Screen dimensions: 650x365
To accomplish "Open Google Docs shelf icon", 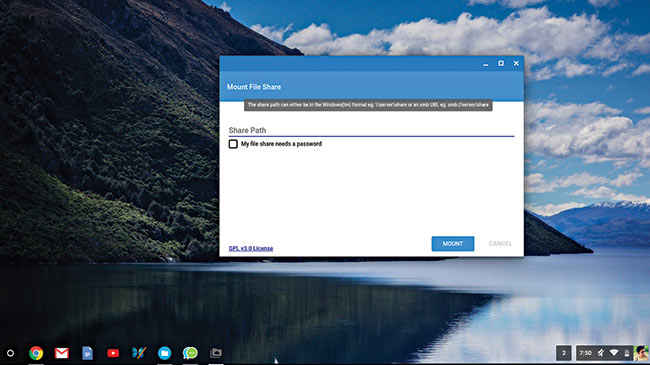I will (x=87, y=353).
